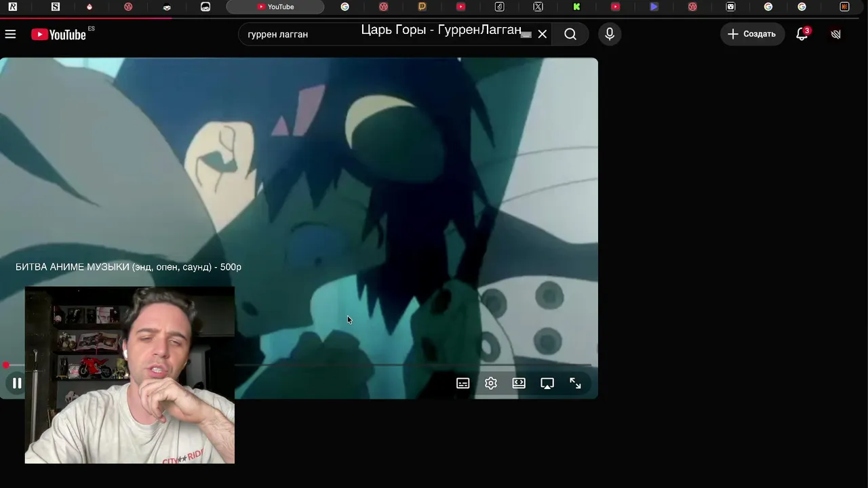868x488 pixels.
Task: Pause the playing video
Action: 17,384
